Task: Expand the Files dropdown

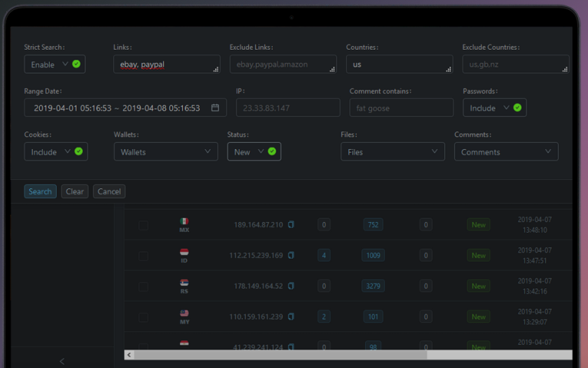Action: pyautogui.click(x=393, y=151)
